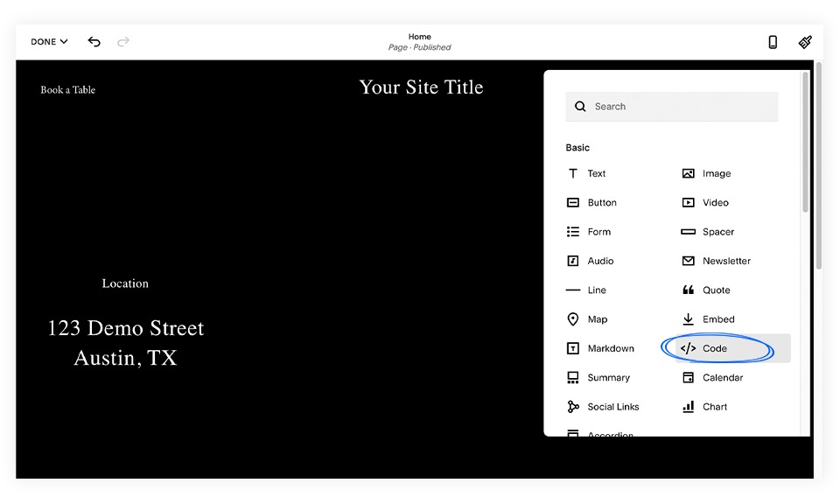The image size is (840, 504).
Task: Insert a Chart block
Action: pyautogui.click(x=715, y=406)
